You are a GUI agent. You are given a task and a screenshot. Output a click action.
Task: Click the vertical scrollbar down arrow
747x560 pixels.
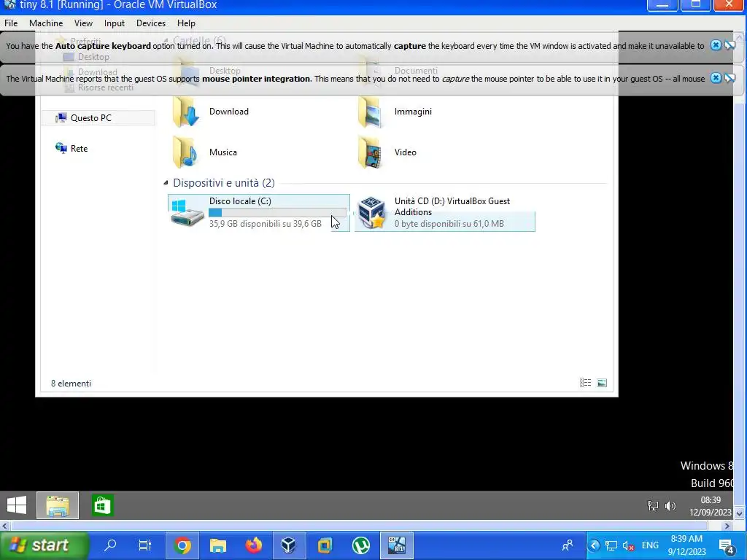pyautogui.click(x=740, y=513)
